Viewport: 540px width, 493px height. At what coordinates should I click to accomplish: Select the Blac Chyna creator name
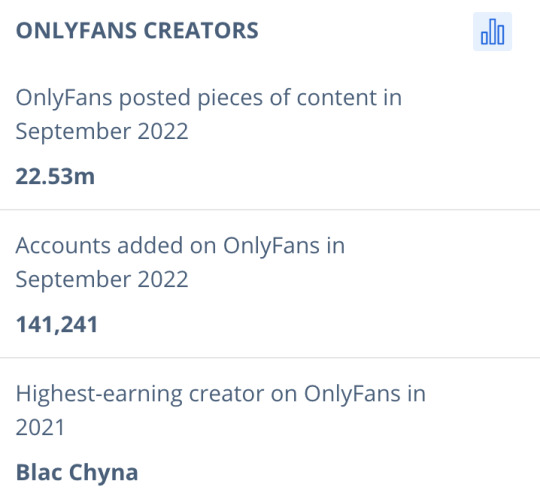pyautogui.click(x=77, y=473)
